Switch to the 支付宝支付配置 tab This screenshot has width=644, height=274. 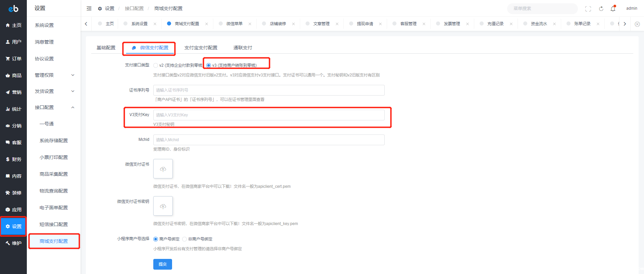[201, 48]
